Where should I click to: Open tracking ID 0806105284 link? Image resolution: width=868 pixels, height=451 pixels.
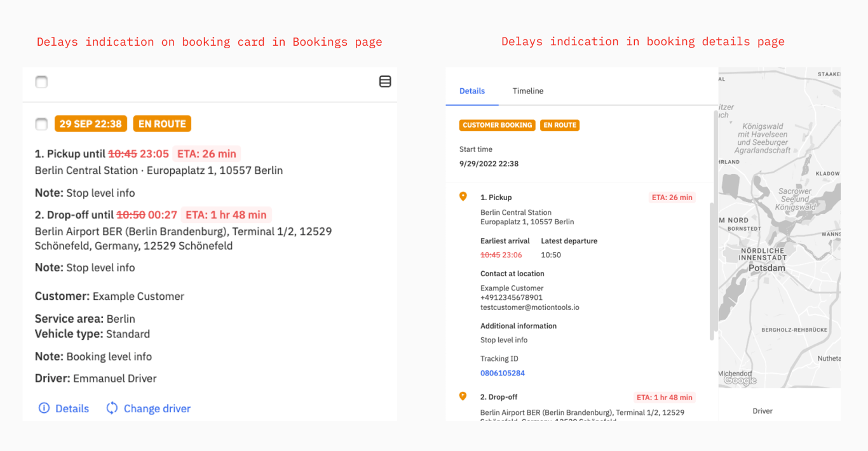(x=503, y=373)
